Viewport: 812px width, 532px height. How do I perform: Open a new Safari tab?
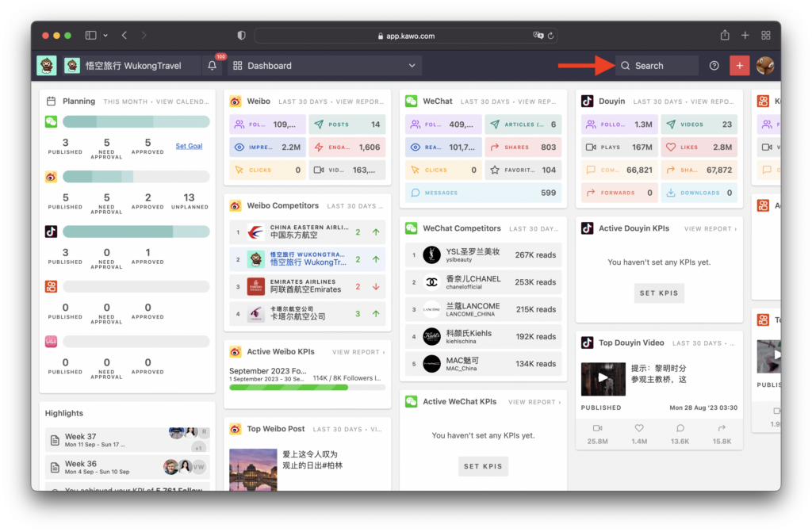(745, 35)
